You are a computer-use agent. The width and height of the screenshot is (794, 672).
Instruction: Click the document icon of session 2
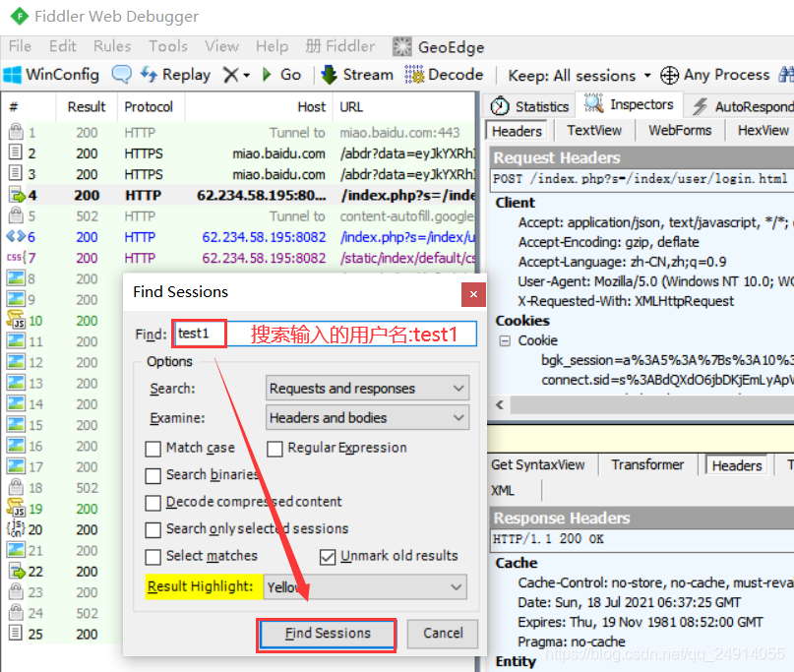point(16,152)
